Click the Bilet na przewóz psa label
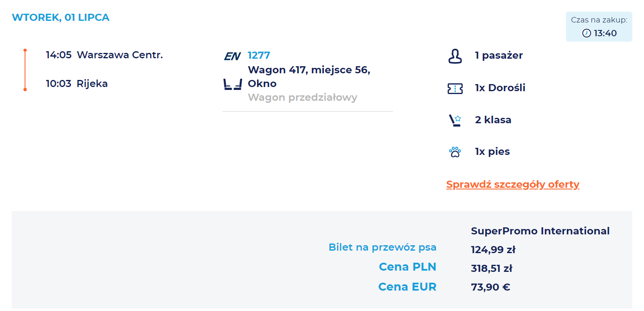The height and width of the screenshot is (311, 644). [382, 247]
